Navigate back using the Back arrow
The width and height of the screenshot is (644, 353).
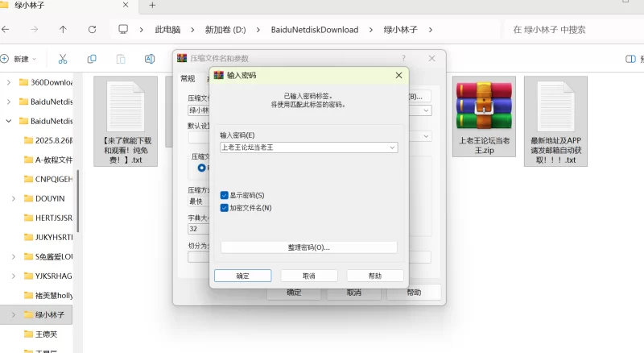(6, 30)
